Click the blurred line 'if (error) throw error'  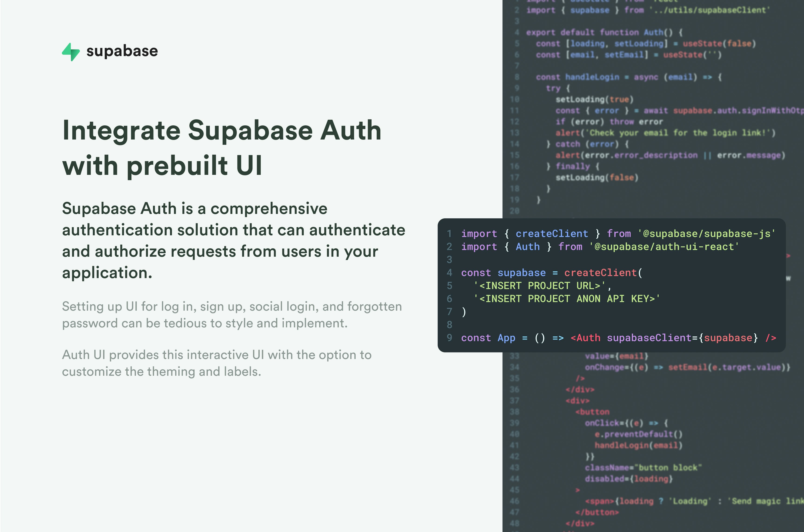pyautogui.click(x=609, y=122)
